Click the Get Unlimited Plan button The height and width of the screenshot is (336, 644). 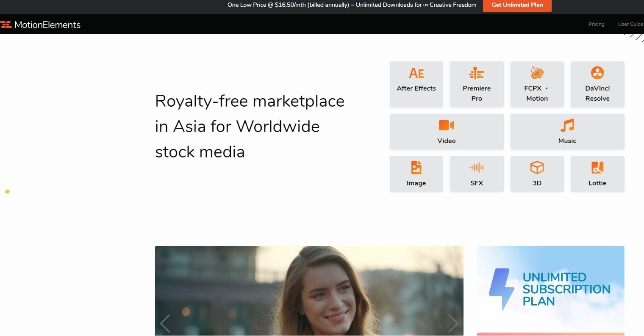(x=517, y=5)
